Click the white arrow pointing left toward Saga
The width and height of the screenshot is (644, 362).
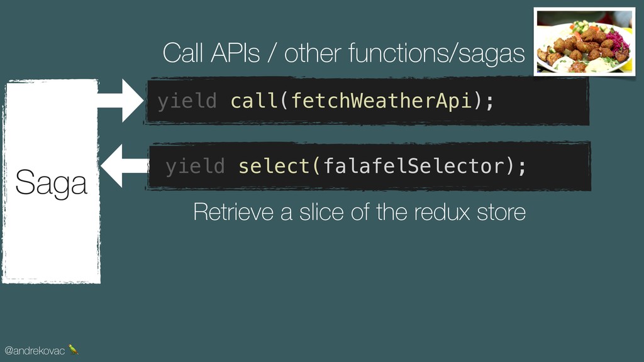(x=125, y=166)
